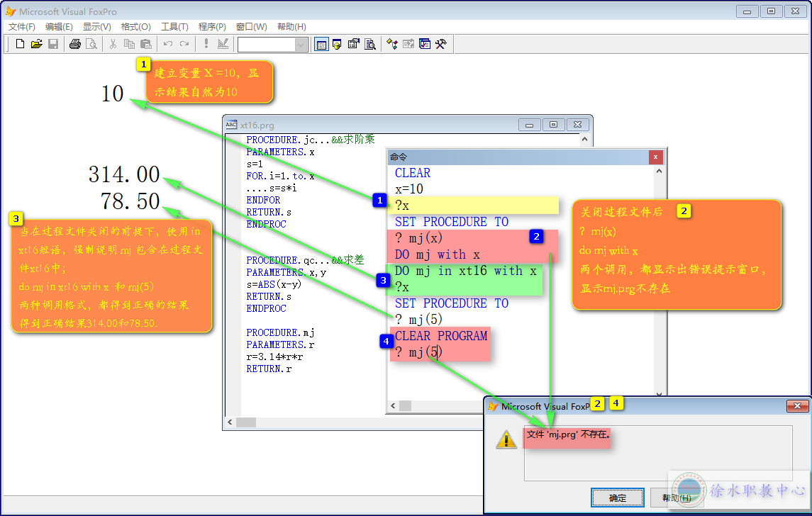Click the Copy toolbar icon
The width and height of the screenshot is (812, 516).
[130, 44]
